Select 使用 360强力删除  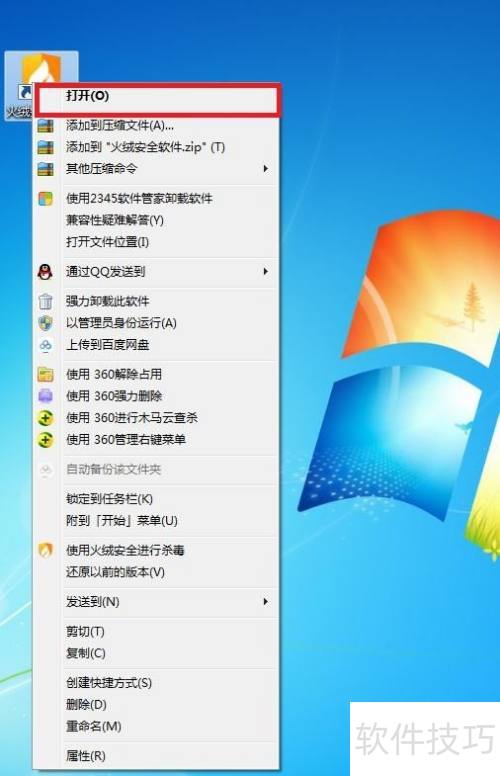click(156, 396)
